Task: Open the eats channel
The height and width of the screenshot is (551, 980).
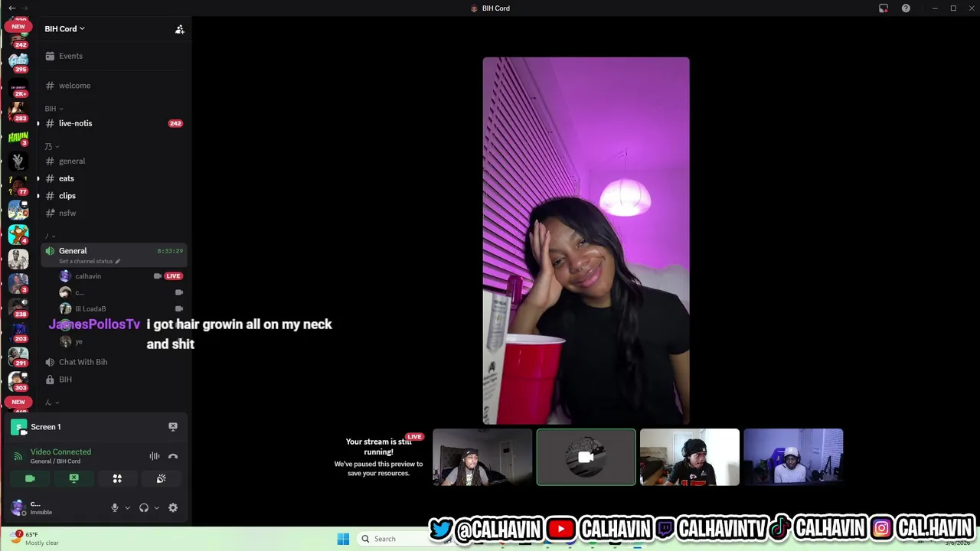Action: pyautogui.click(x=113, y=178)
